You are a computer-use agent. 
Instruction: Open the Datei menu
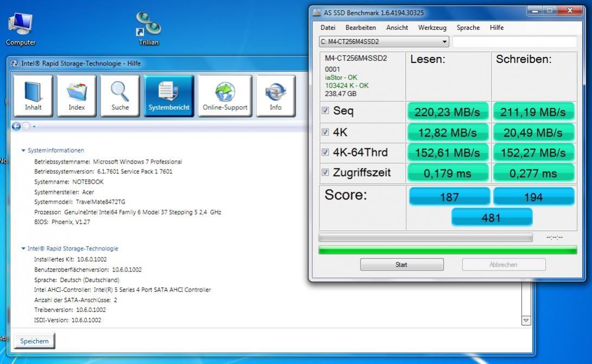coord(328,28)
